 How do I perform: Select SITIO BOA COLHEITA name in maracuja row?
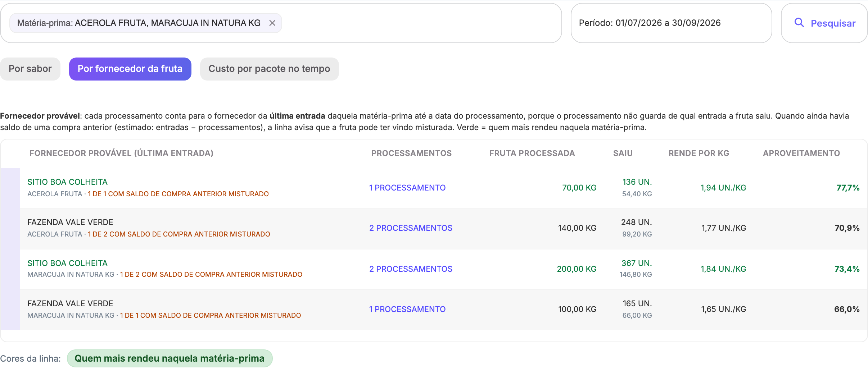coord(67,263)
